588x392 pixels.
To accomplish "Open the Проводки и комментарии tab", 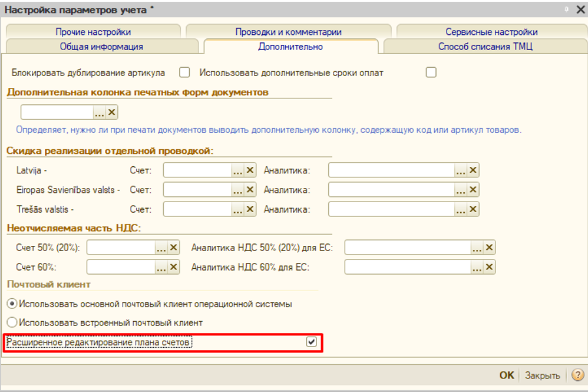I will pyautogui.click(x=288, y=32).
